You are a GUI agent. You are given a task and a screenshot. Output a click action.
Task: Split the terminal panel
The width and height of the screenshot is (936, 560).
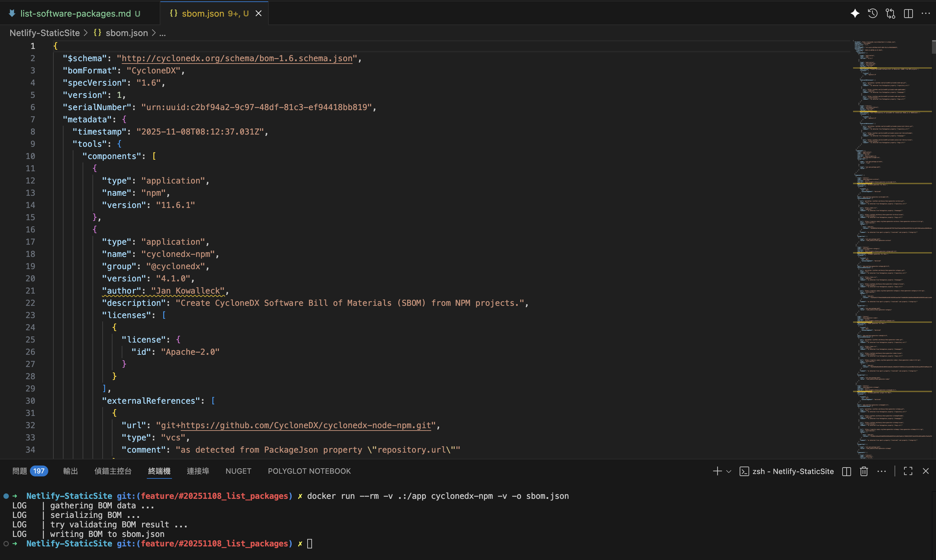click(x=847, y=471)
